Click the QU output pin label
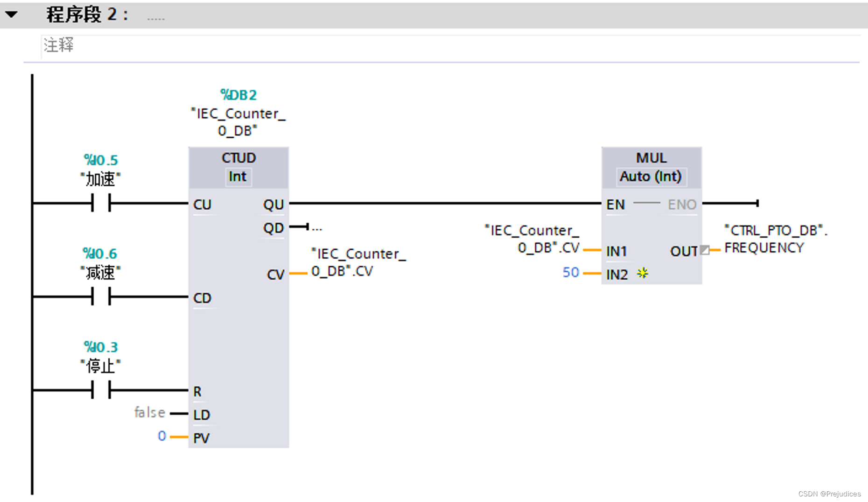The image size is (868, 502). point(273,205)
